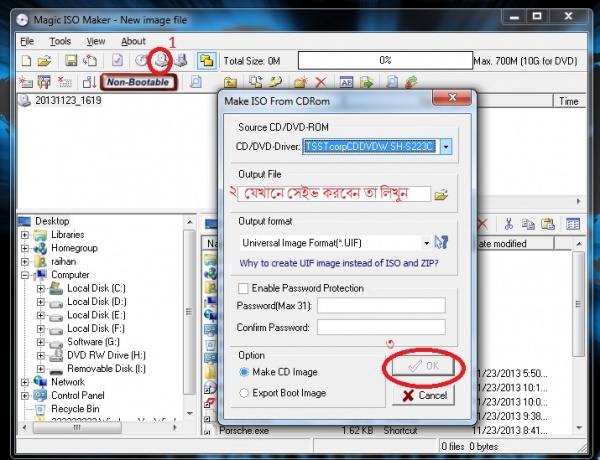Click the Cancel button in dialog

[424, 395]
